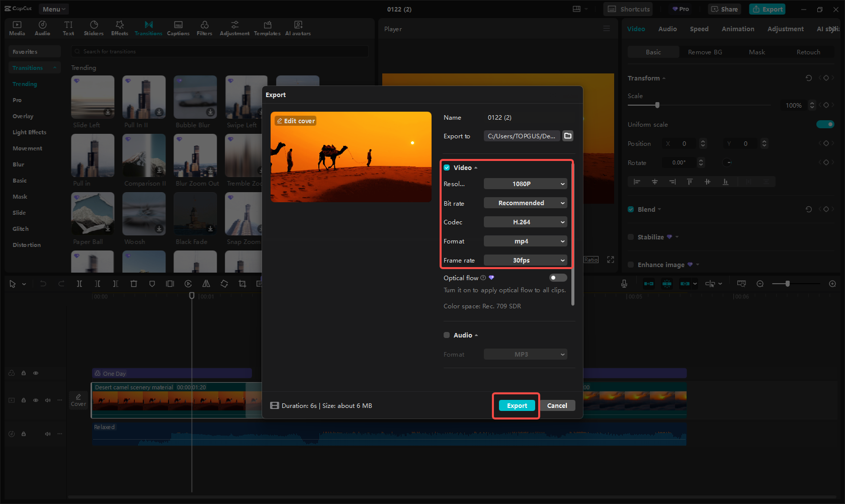Click the fullscreen icon in player
Viewport: 845px width, 504px height.
(611, 260)
